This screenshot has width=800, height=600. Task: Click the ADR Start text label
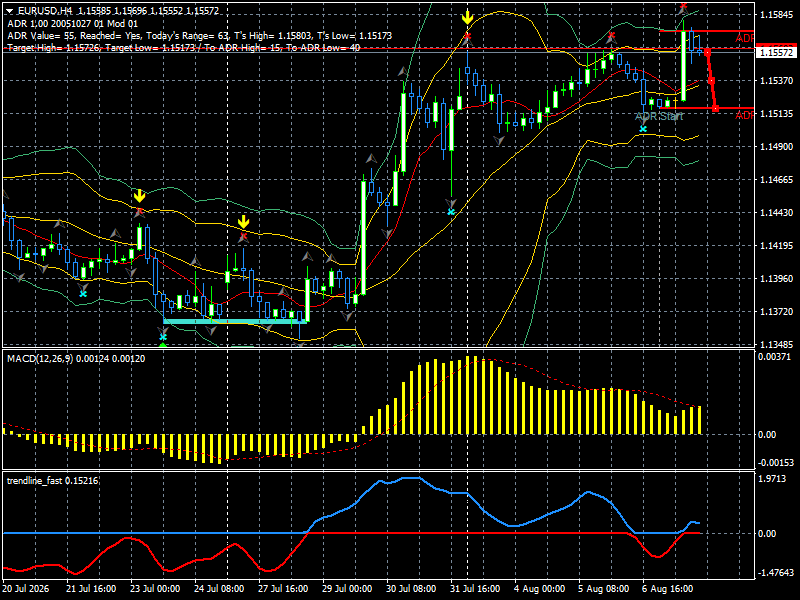pos(659,116)
